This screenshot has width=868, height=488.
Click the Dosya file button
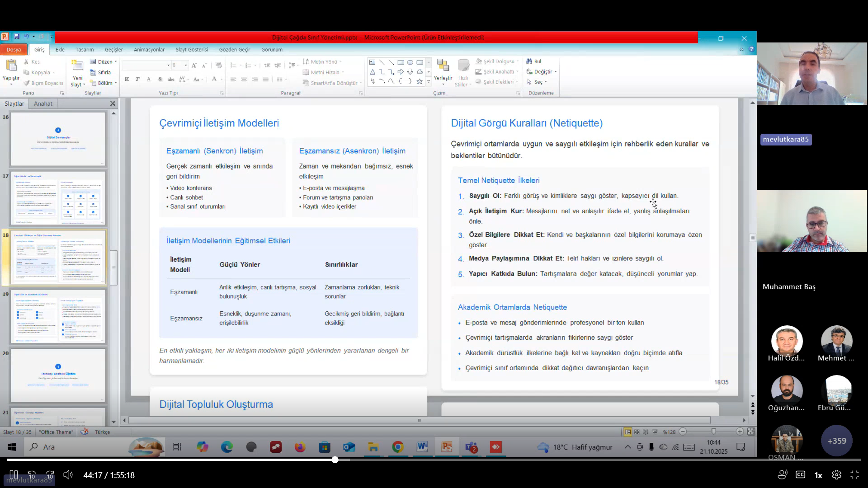pos(14,50)
